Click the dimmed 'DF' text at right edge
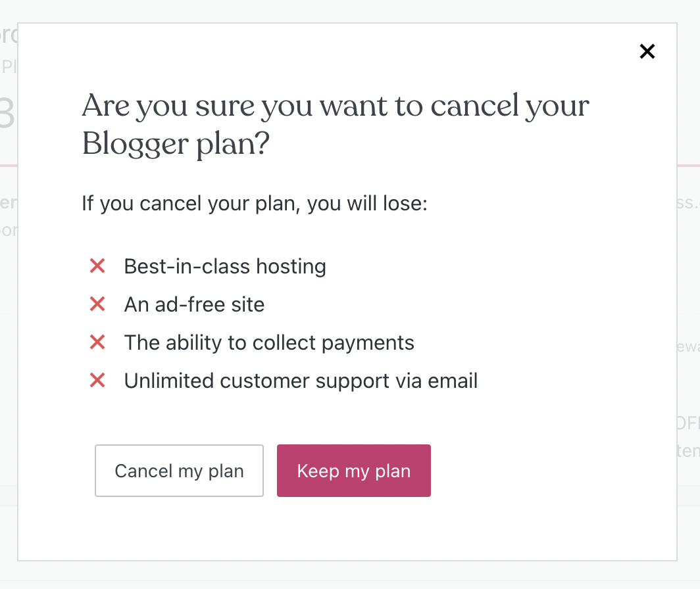 click(x=688, y=423)
